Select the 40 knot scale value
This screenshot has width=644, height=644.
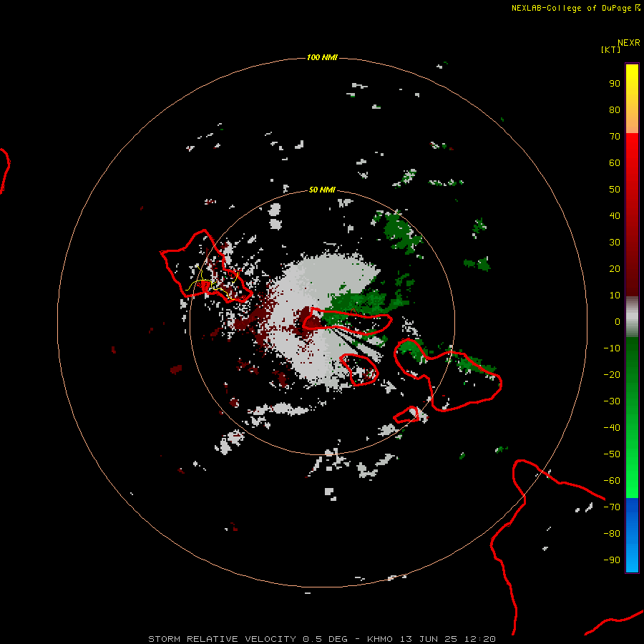(x=615, y=216)
